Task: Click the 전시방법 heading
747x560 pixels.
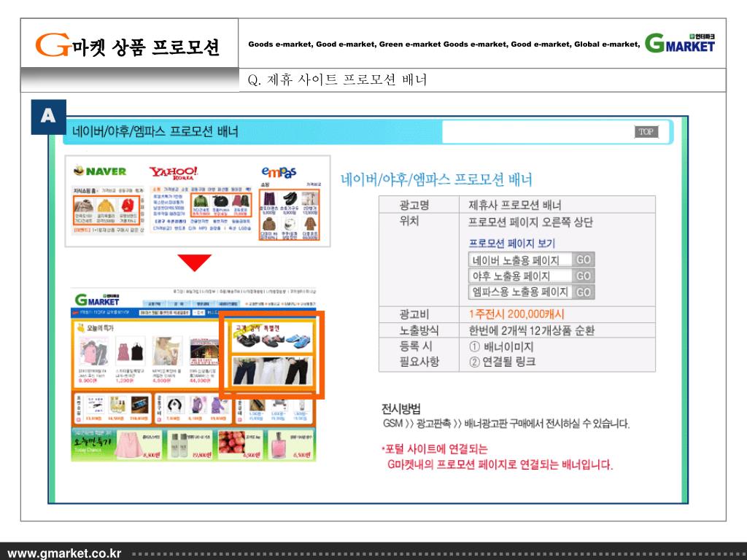Action: [x=401, y=409]
